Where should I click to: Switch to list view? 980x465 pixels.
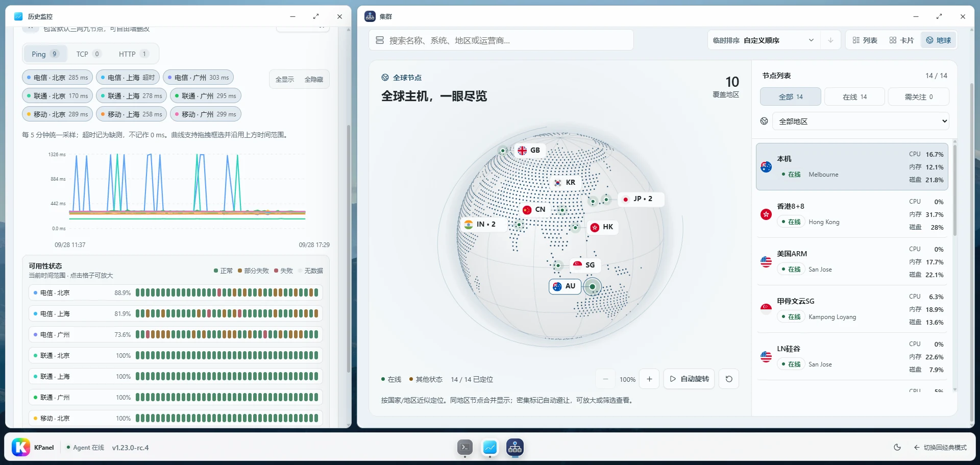point(865,40)
